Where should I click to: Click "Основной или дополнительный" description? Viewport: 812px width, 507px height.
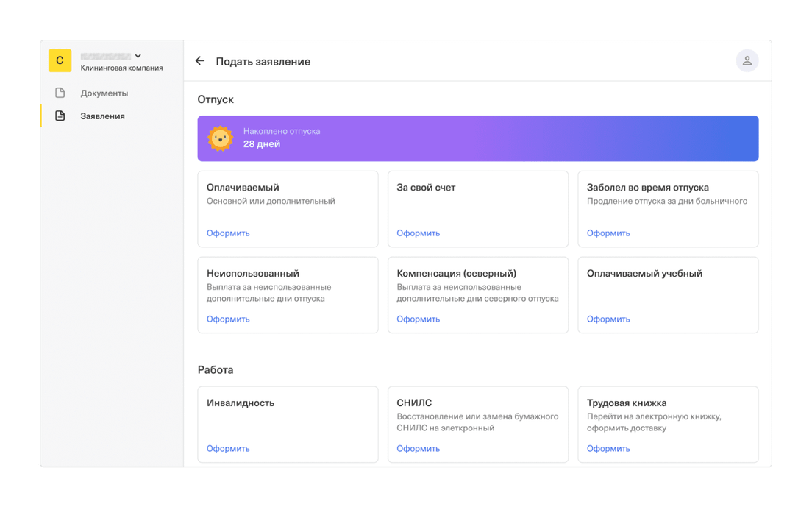pos(271,201)
